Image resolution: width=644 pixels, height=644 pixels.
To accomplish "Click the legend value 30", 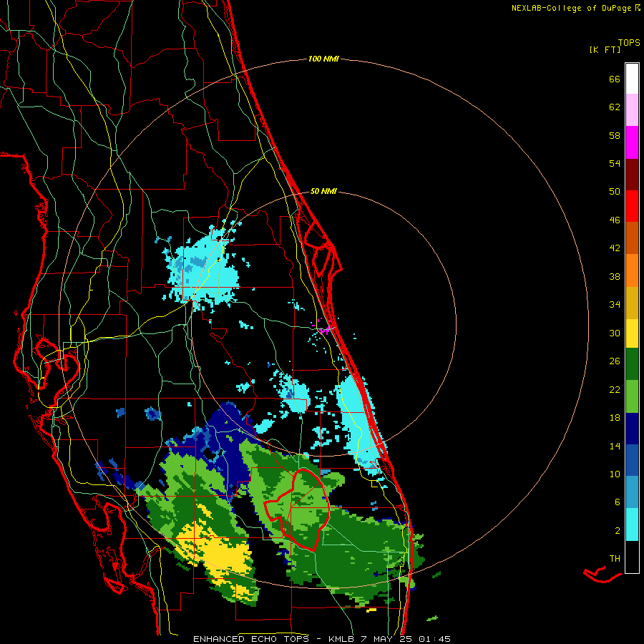I will [x=615, y=333].
